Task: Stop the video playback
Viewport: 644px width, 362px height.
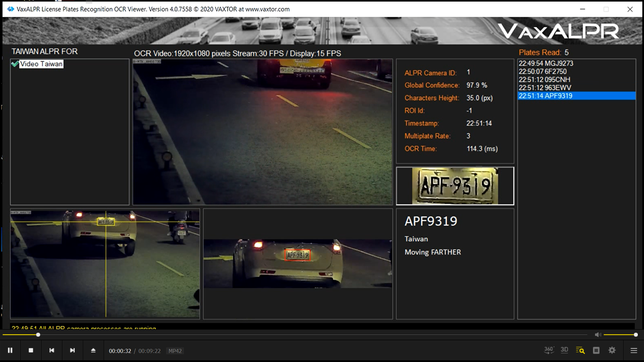Action: (x=31, y=350)
